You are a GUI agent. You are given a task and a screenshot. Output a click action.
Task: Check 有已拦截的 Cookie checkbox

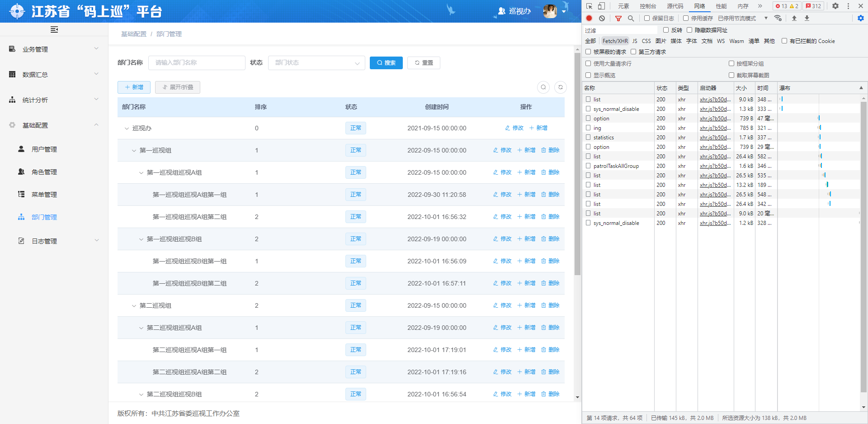coord(784,41)
